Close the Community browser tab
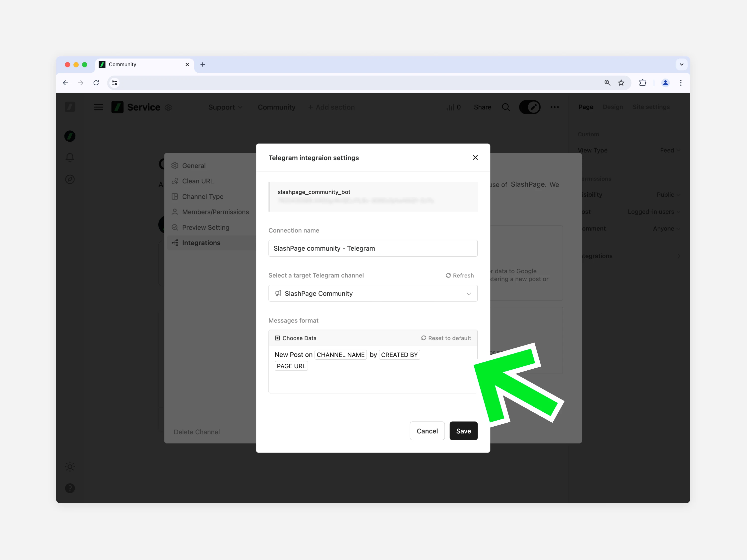Screen dimensions: 747x560 (187, 64)
